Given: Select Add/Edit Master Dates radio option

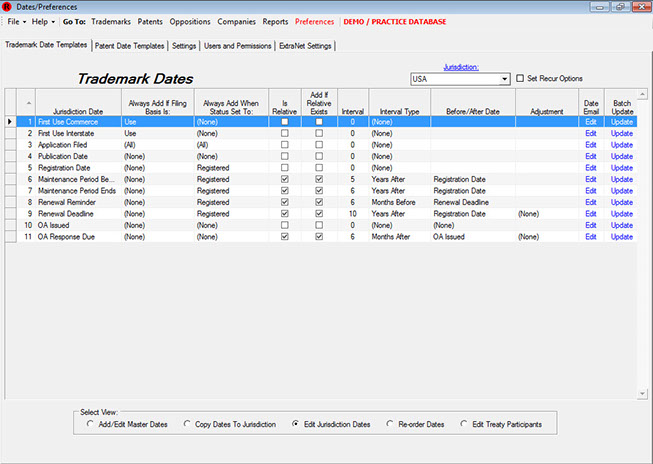Looking at the screenshot, I should (92, 424).
